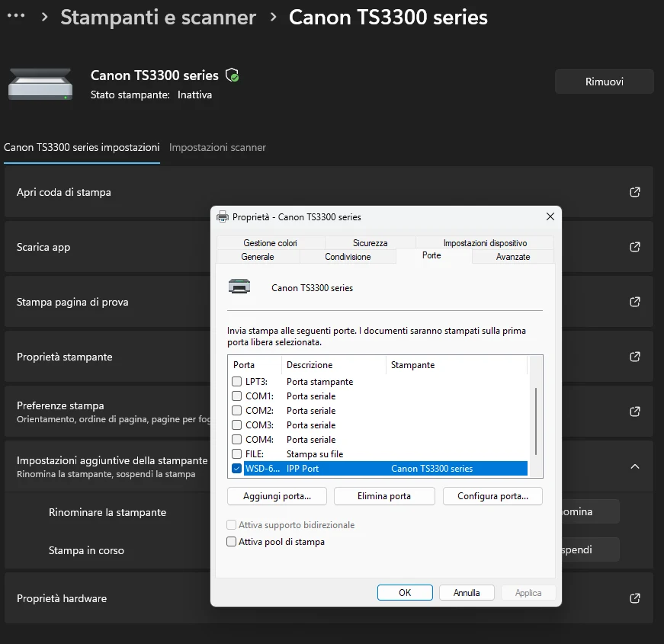Image resolution: width=664 pixels, height=644 pixels.
Task: Click the Configura porta button
Action: (492, 496)
